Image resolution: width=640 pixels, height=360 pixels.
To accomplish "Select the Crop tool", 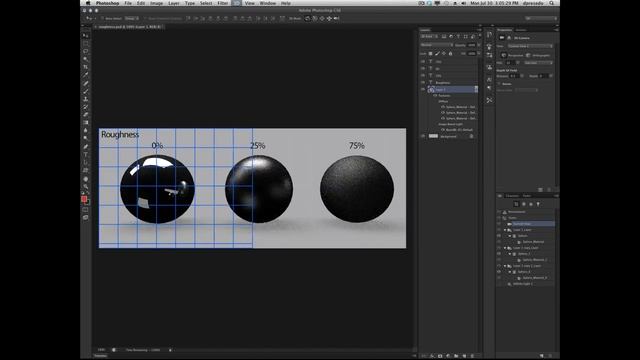I will 86,67.
